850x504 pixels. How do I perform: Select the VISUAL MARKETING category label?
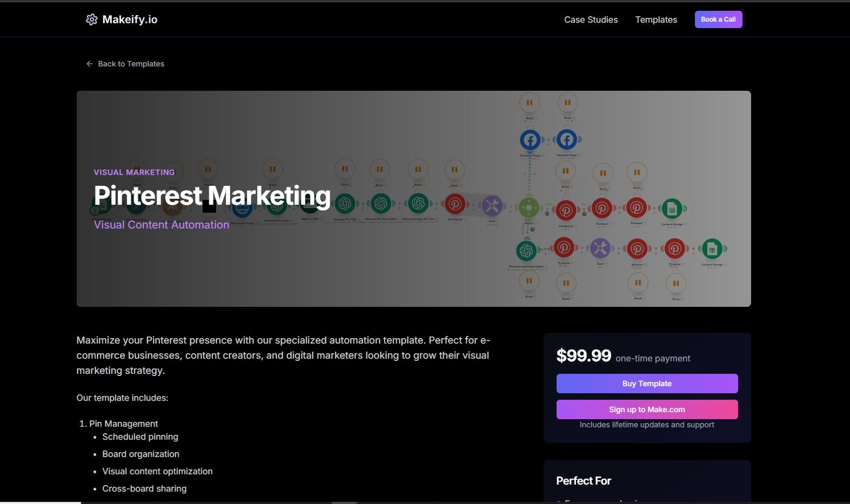pyautogui.click(x=134, y=172)
